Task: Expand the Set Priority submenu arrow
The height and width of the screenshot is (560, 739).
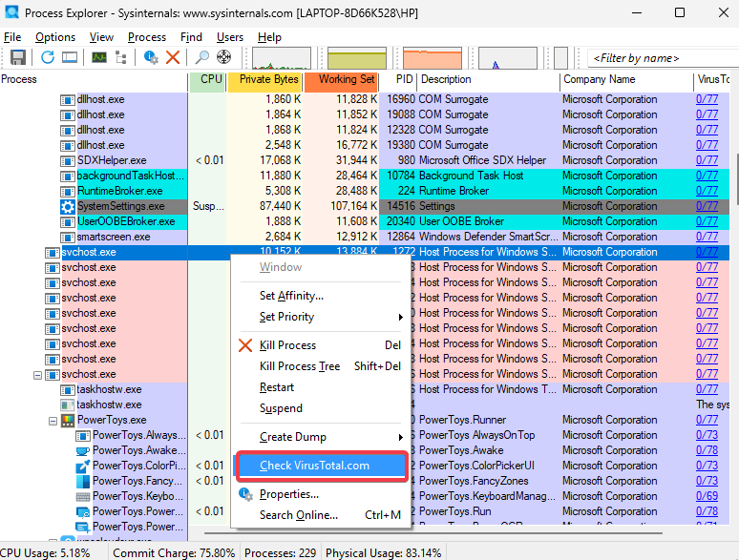Action: click(x=401, y=317)
